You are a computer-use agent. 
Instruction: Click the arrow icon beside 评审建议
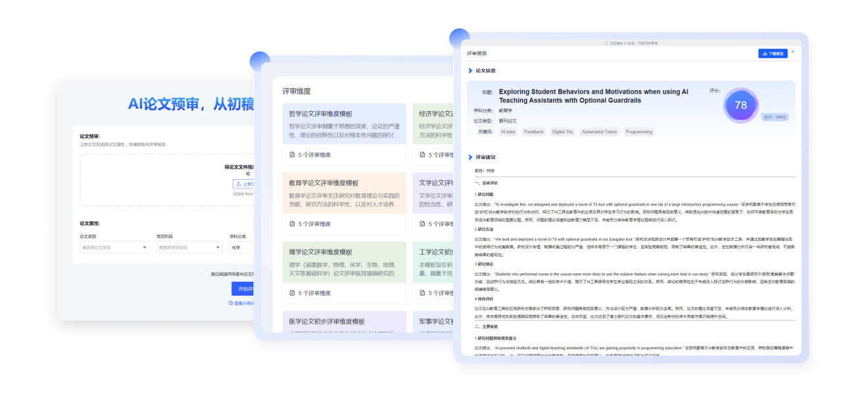click(470, 157)
